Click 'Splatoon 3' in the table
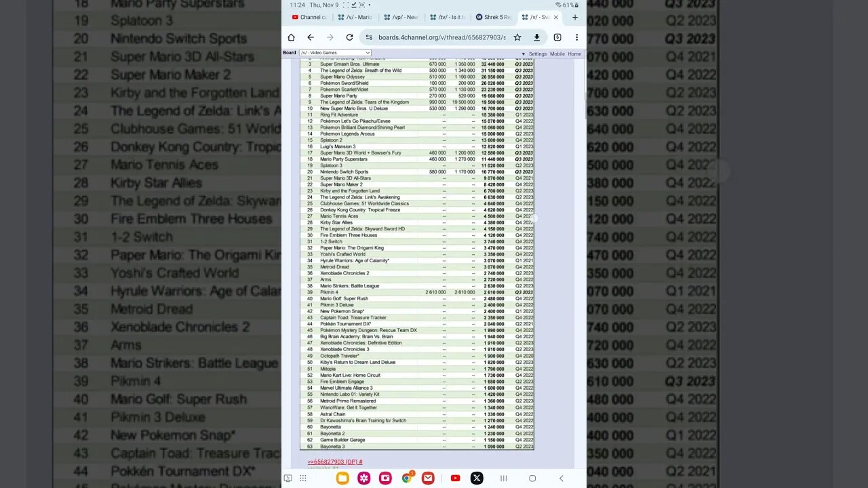This screenshot has height=488, width=868. (x=332, y=165)
